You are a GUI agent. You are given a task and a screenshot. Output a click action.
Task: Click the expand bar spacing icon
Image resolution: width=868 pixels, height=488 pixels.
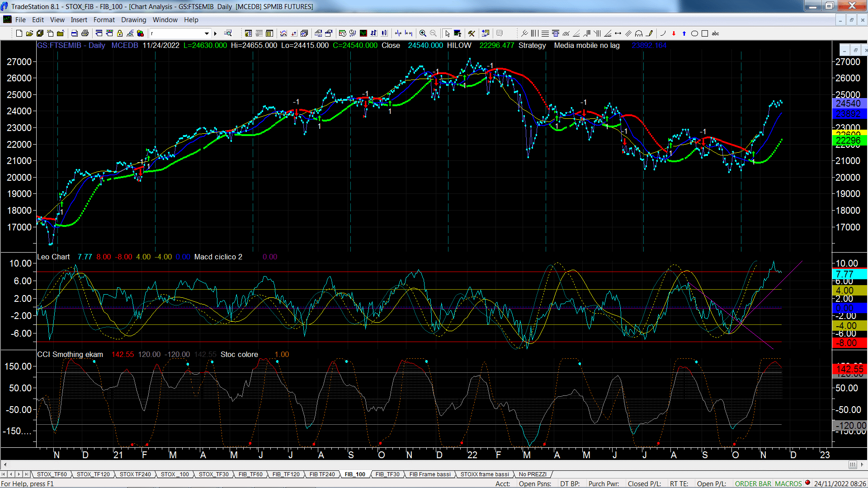pos(409,33)
